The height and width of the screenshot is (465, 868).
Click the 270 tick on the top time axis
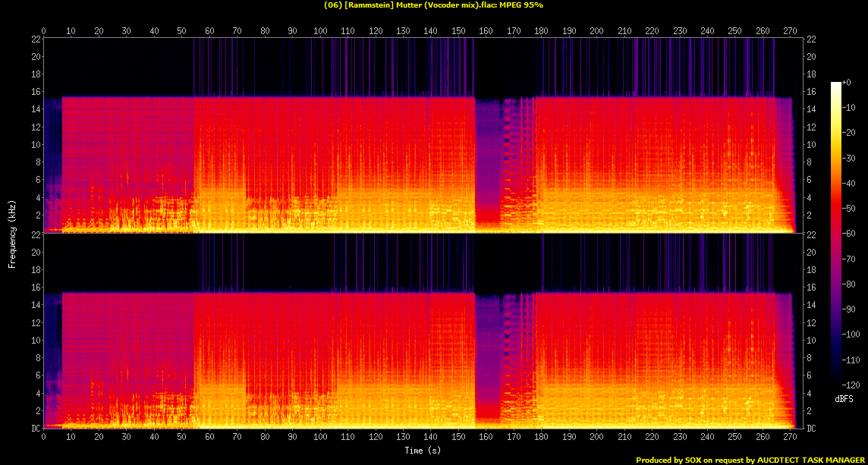click(790, 31)
